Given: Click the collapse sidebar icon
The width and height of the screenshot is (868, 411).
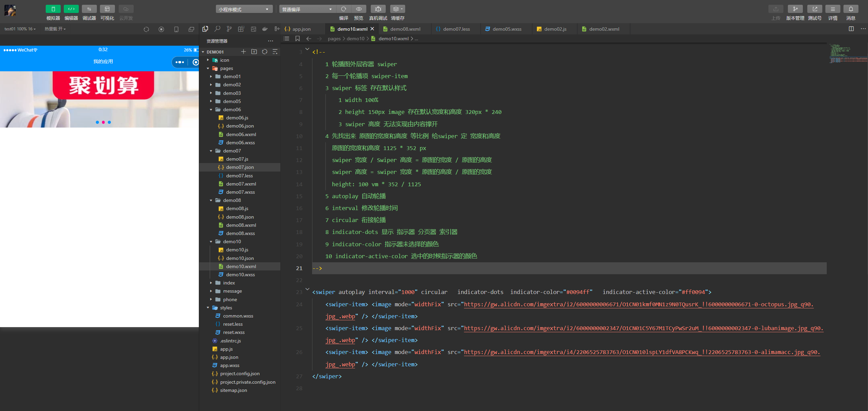Looking at the screenshot, I should pos(277,29).
